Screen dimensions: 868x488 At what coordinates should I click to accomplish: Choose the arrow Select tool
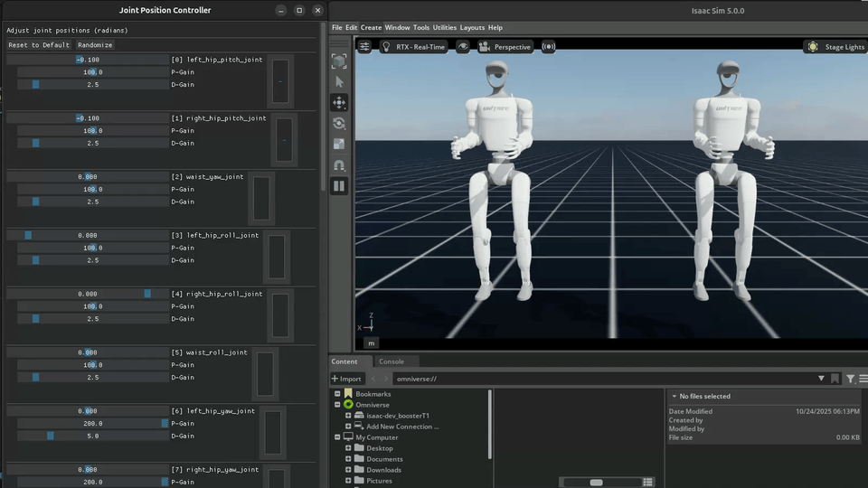click(x=339, y=82)
